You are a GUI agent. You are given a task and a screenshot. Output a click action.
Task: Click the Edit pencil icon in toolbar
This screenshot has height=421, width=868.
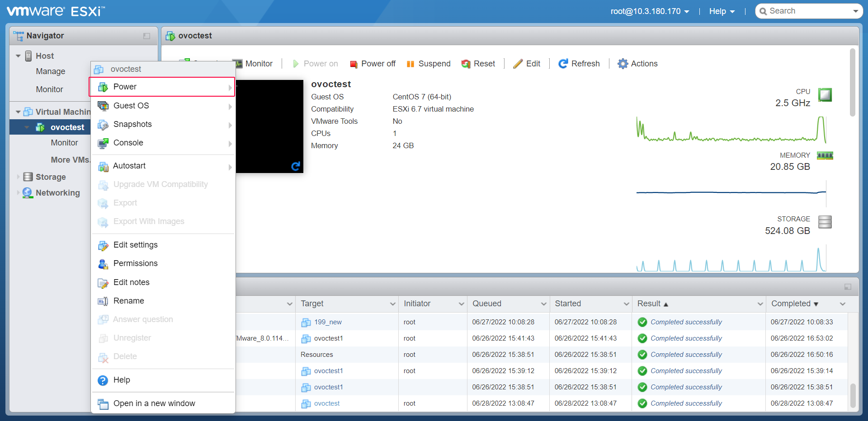tap(518, 64)
